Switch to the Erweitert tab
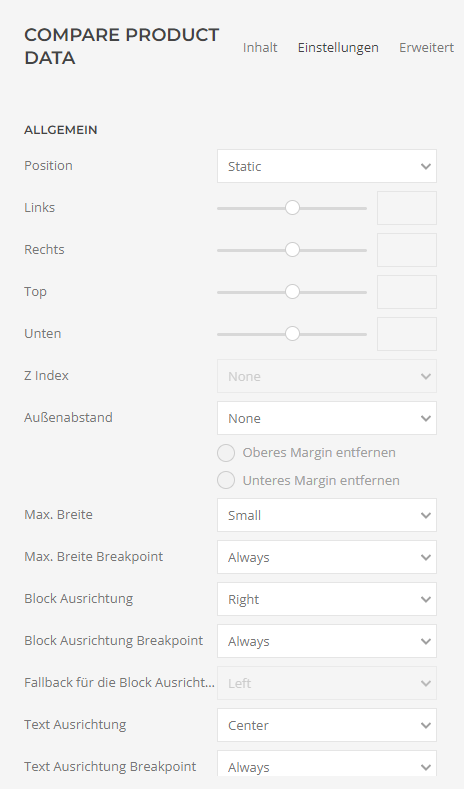 (x=426, y=47)
